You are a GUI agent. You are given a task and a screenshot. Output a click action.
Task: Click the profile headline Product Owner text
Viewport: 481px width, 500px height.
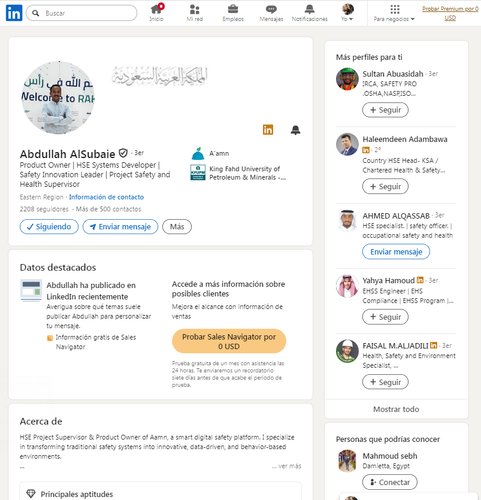click(95, 174)
